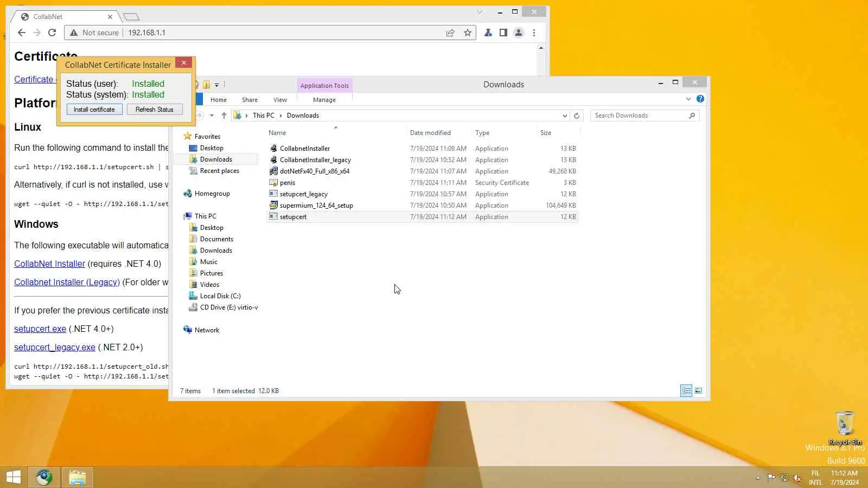This screenshot has width=868, height=488.
Task: Select Downloads in the address breadcrumb
Action: point(303,115)
